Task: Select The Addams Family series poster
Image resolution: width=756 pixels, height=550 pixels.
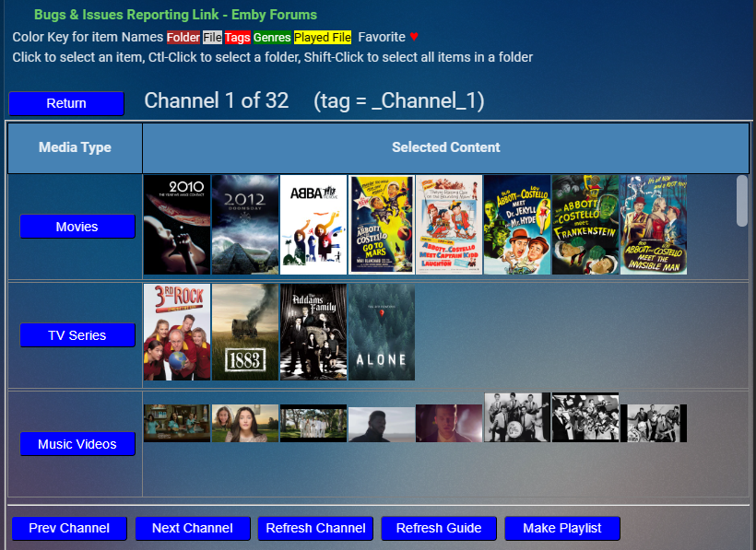Action: point(313,333)
